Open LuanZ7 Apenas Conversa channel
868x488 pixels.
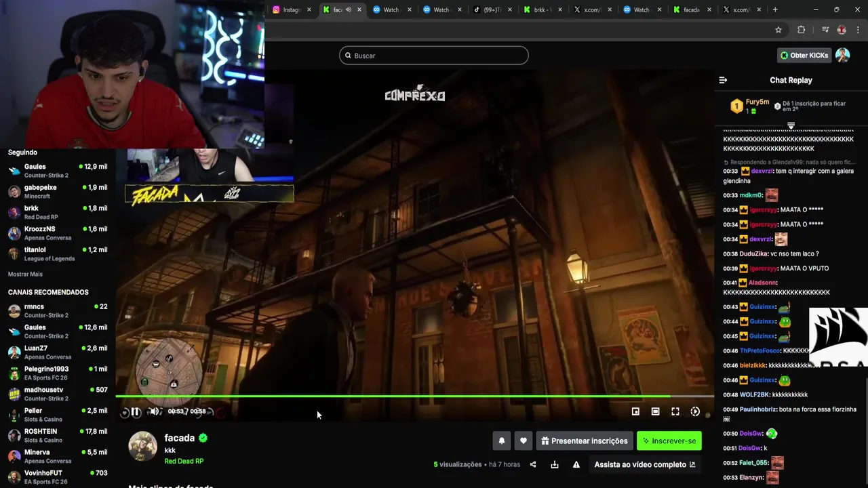coord(57,352)
